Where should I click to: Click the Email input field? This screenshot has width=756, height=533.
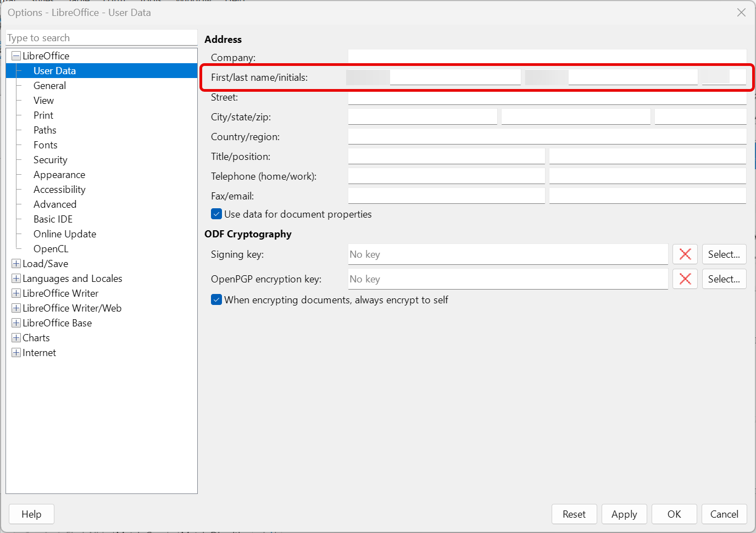(x=648, y=196)
